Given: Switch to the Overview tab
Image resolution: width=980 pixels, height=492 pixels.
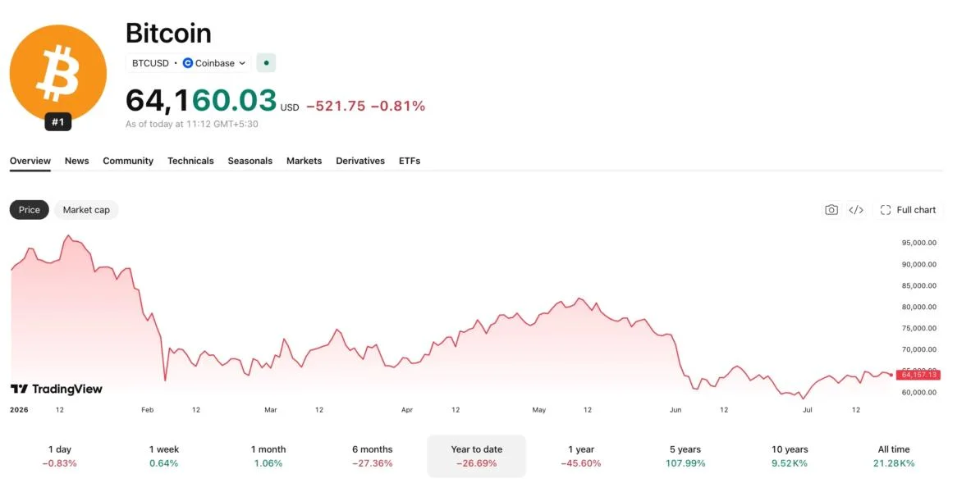Looking at the screenshot, I should point(30,161).
